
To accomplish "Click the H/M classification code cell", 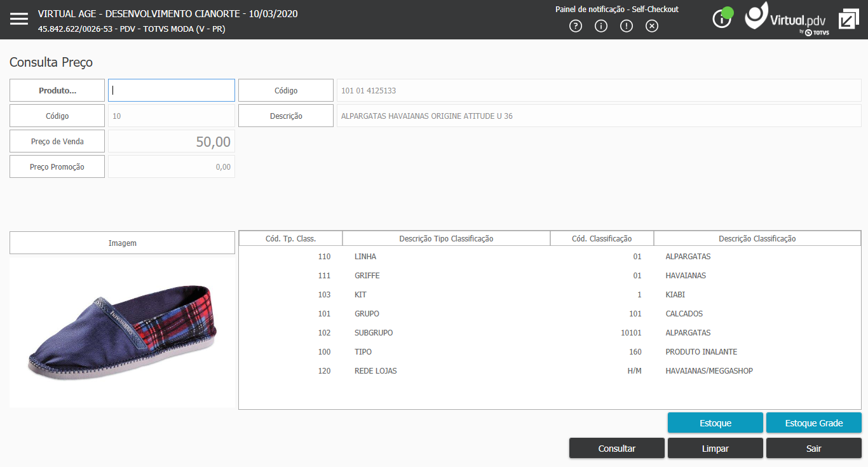I will point(634,371).
